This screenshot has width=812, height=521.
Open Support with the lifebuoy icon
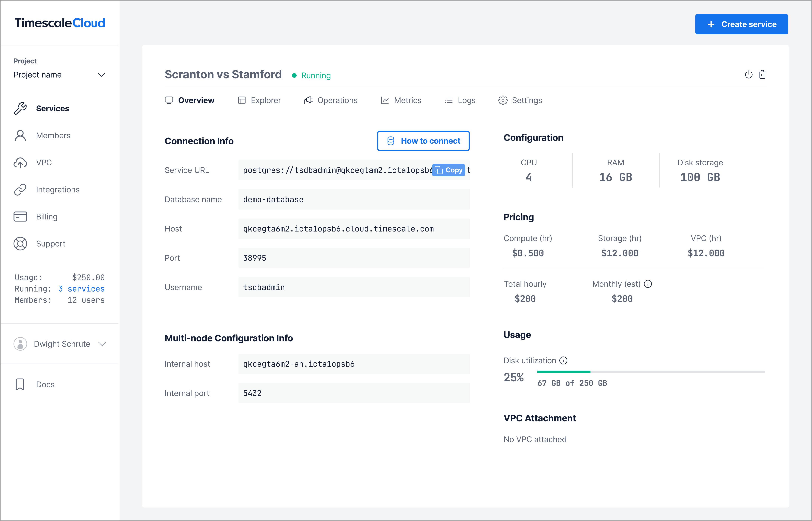(x=20, y=244)
